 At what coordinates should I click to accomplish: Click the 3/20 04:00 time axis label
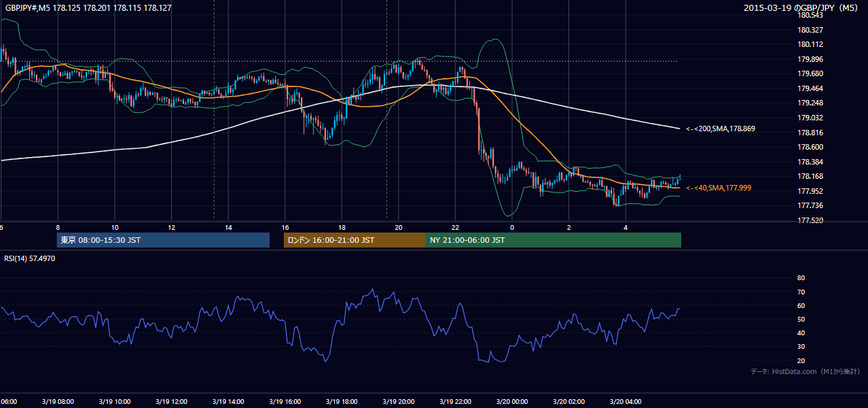pos(626,402)
